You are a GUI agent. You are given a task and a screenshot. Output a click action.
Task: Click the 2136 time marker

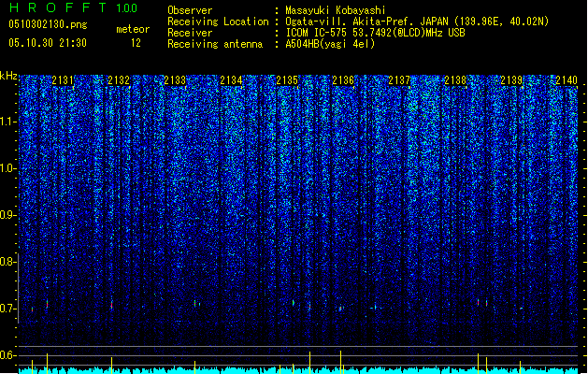(x=343, y=80)
